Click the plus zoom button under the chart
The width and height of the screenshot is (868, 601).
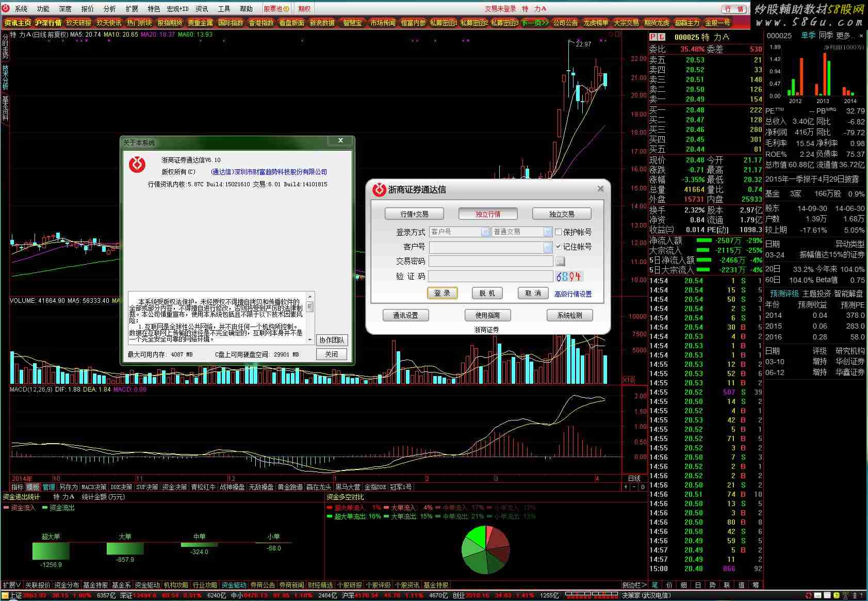pos(626,487)
